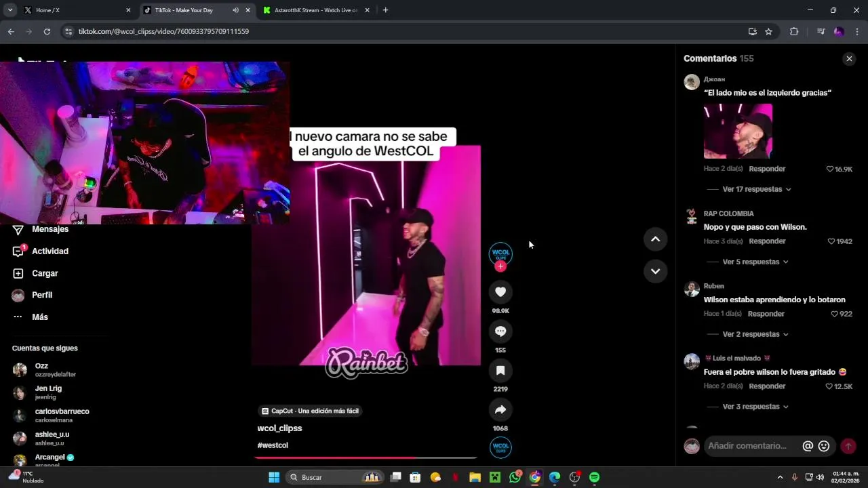This screenshot has width=868, height=488.
Task: Open Más menu in sidebar
Action: click(x=41, y=317)
